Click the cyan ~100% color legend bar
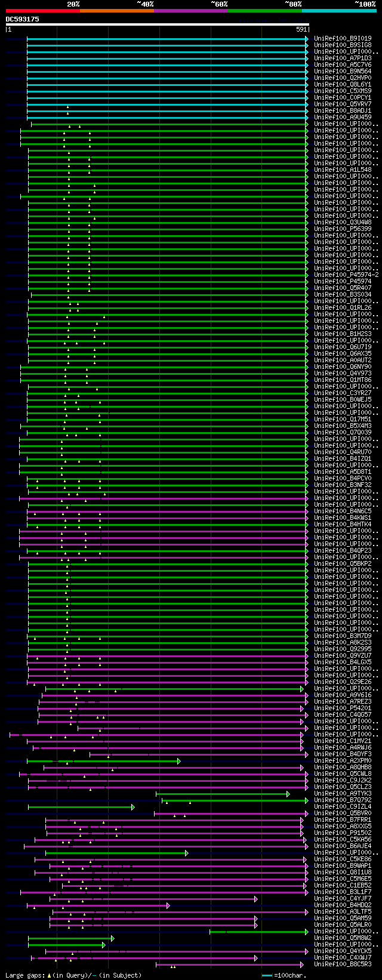 [339, 11]
